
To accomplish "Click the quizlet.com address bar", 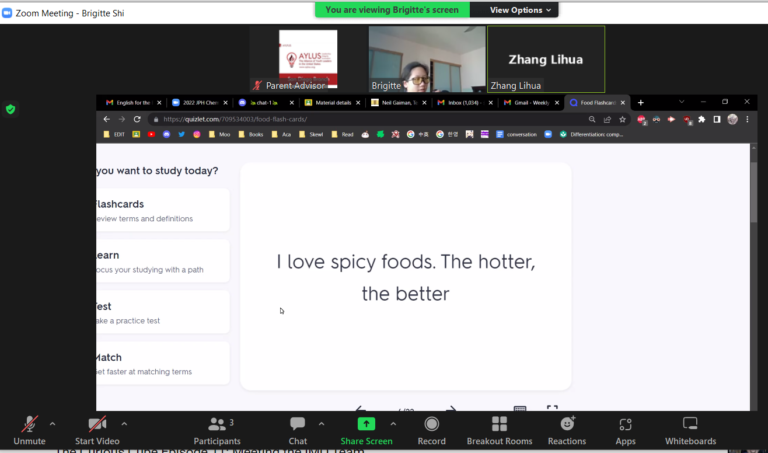I will coord(367,119).
